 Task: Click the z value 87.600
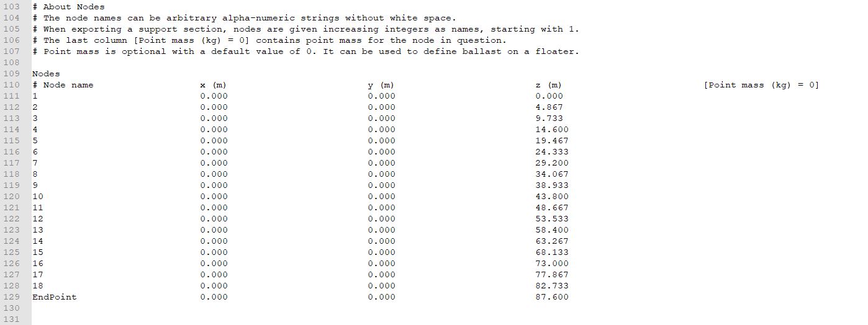[551, 297]
